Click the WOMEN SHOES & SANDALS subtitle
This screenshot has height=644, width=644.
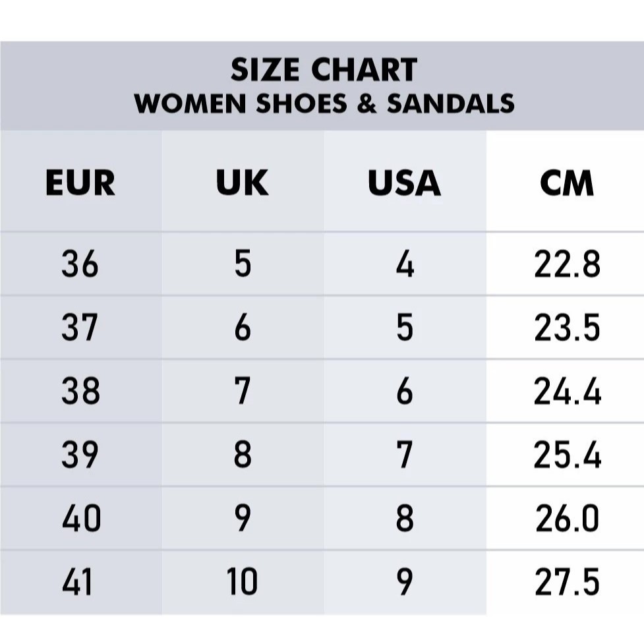pos(324,103)
